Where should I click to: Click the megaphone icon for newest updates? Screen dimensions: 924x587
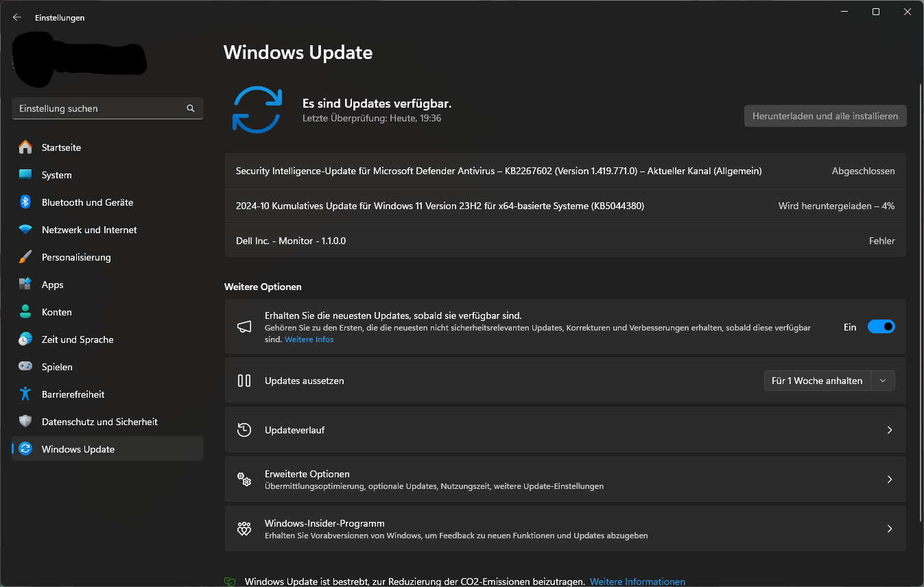point(244,327)
